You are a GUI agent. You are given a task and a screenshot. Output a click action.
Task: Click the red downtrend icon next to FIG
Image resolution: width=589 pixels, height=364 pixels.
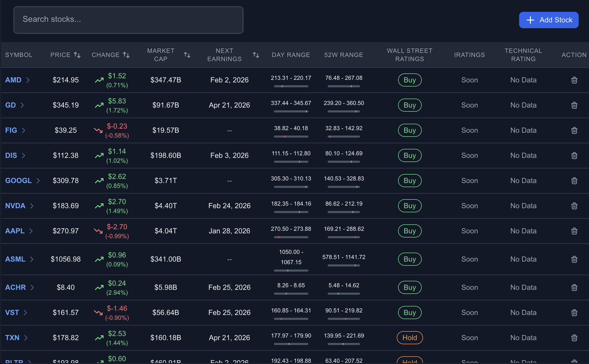98,130
